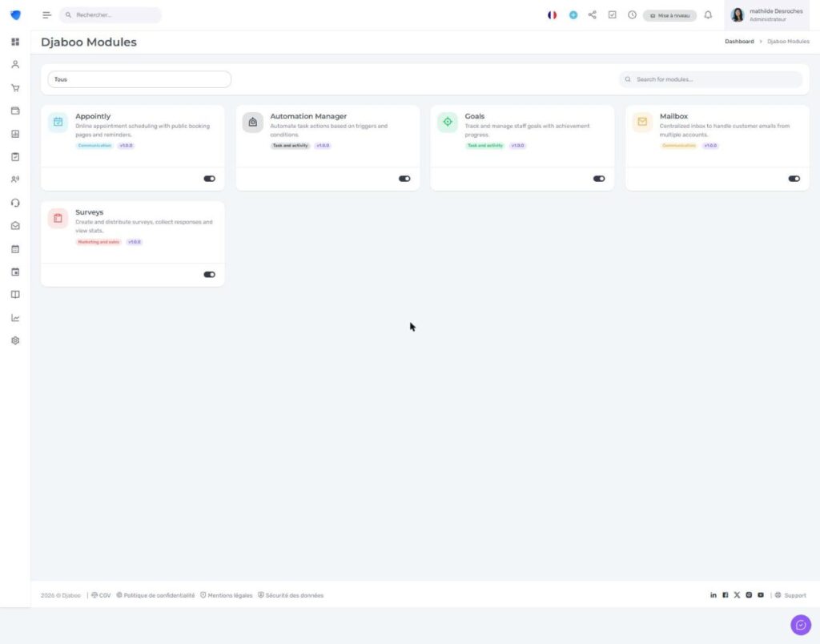This screenshot has height=644, width=820.
Task: Click the Mailbox module envelope icon
Action: 642,122
